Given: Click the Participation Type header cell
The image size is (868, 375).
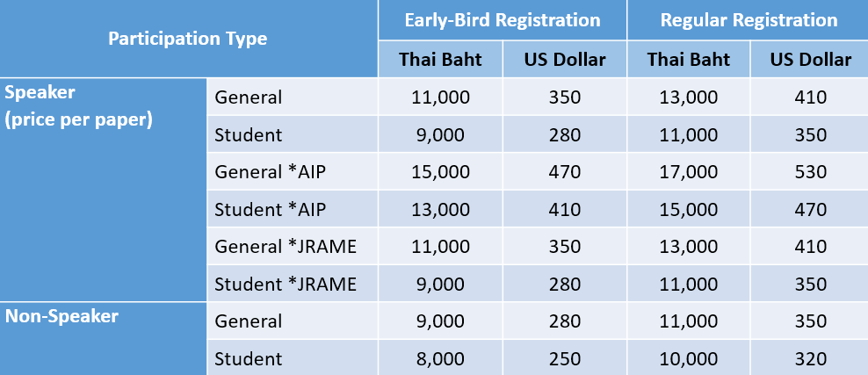Looking at the screenshot, I should coord(188,39).
